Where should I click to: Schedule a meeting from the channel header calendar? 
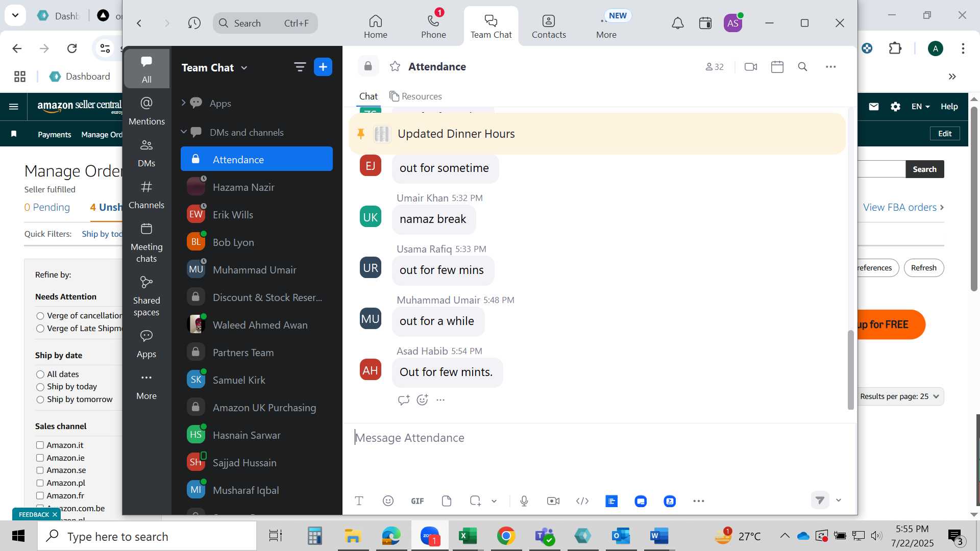777,67
